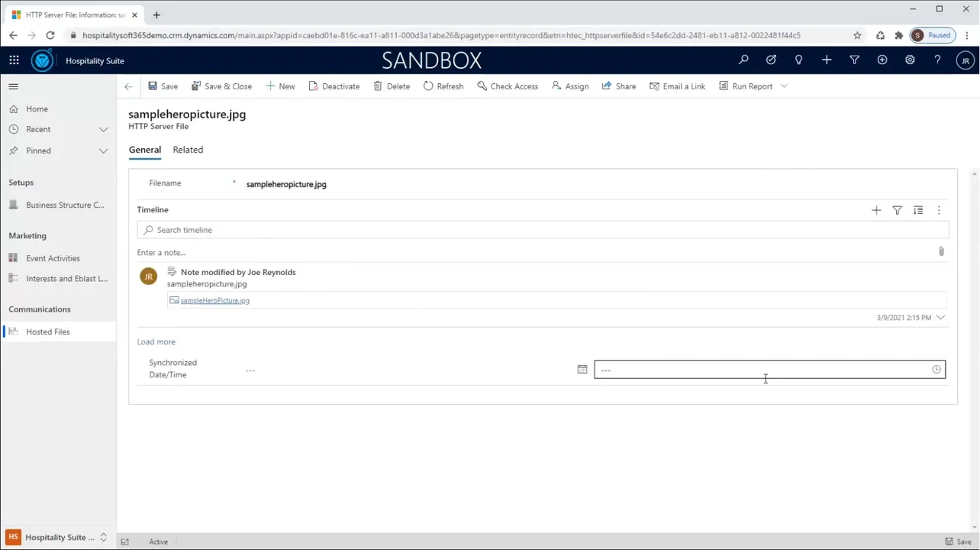Open the sampleHeroPicture.jpg attachment link
Image resolution: width=980 pixels, height=550 pixels.
(215, 300)
